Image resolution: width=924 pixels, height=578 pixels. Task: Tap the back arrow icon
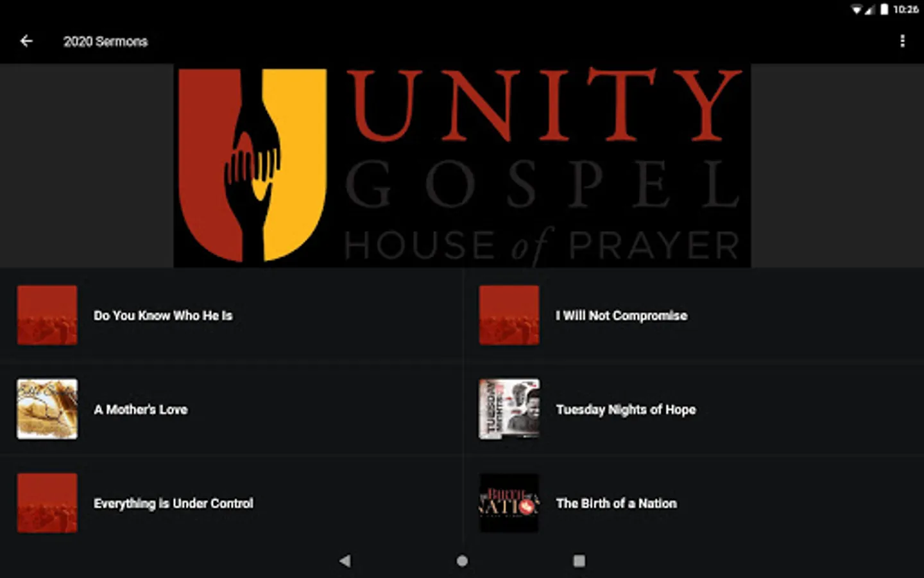point(26,41)
